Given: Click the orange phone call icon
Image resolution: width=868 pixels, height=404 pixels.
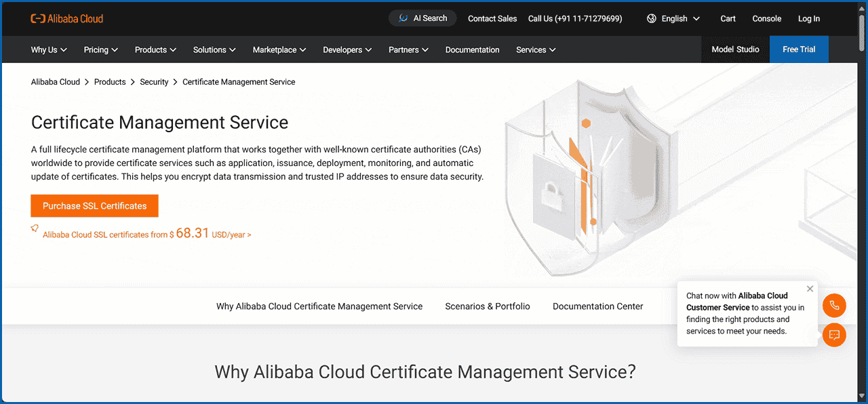Looking at the screenshot, I should [x=833, y=306].
